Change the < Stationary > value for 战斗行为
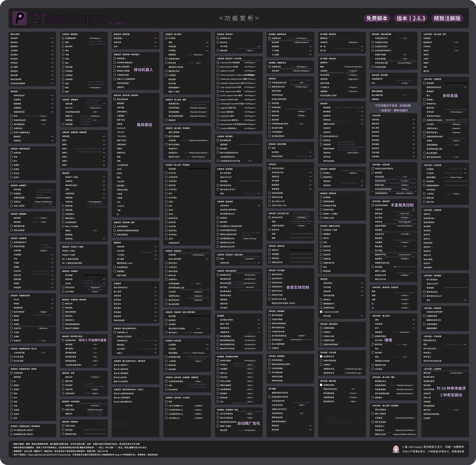This screenshot has width=476, height=465. pyautogui.click(x=95, y=108)
